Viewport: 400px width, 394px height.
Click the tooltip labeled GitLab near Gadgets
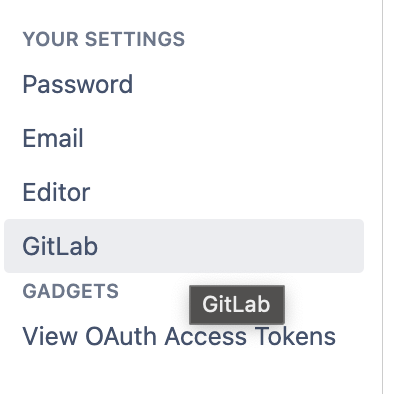coord(237,304)
